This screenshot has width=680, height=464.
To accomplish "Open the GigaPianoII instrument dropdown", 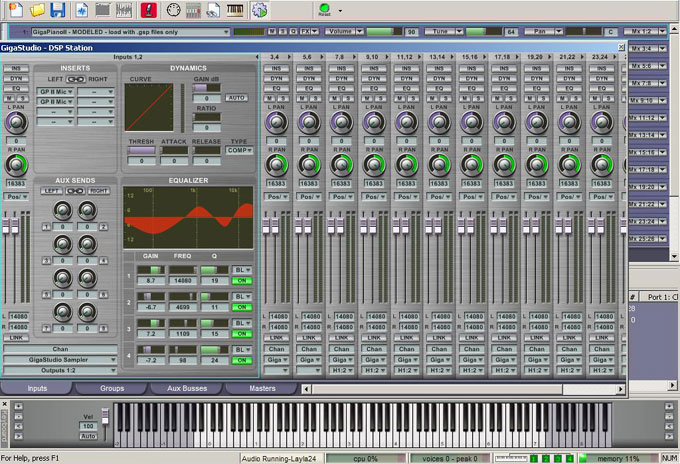I will [130, 32].
